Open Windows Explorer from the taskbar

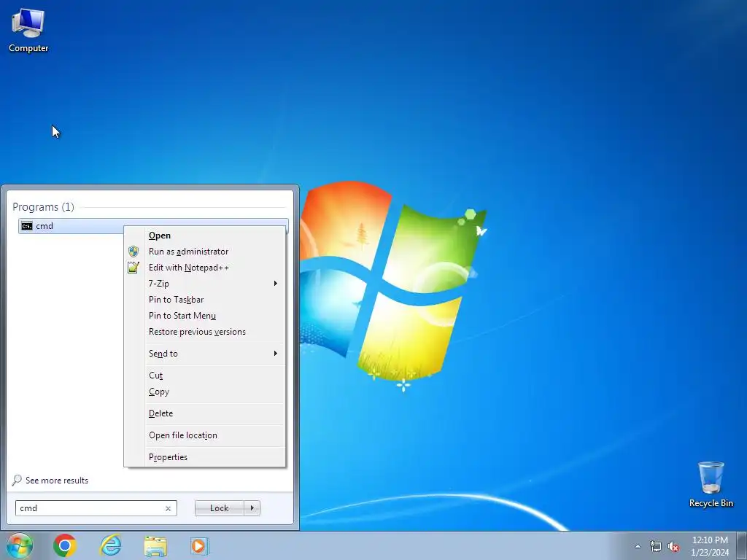pyautogui.click(x=155, y=546)
